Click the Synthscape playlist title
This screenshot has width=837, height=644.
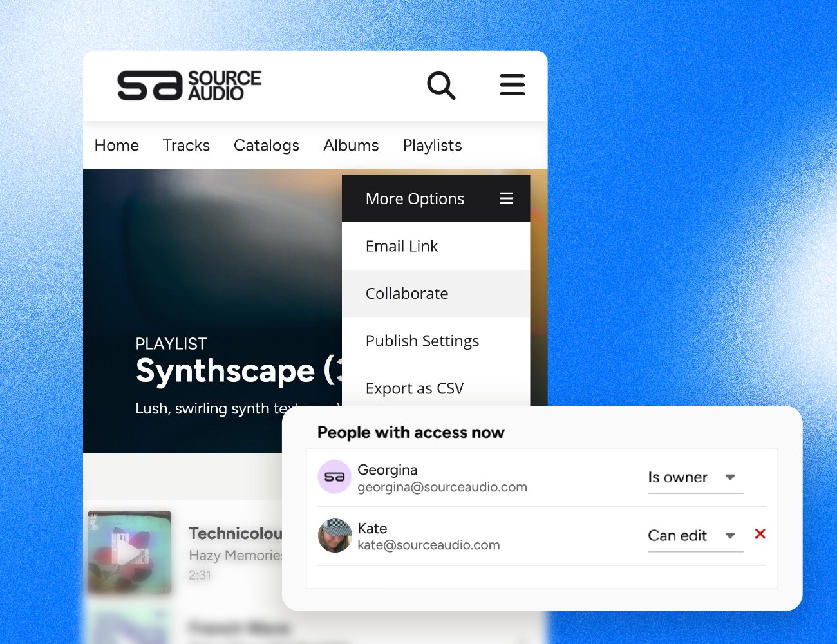(239, 371)
